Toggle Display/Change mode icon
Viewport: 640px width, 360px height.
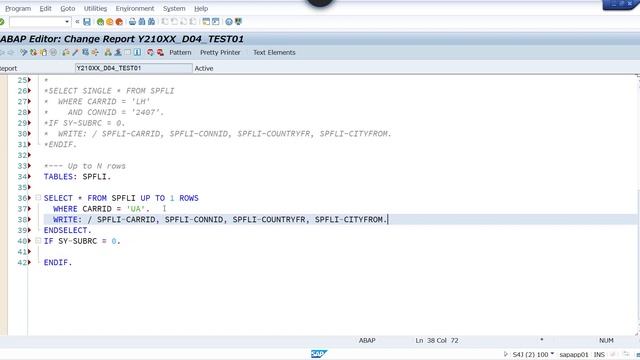23,52
